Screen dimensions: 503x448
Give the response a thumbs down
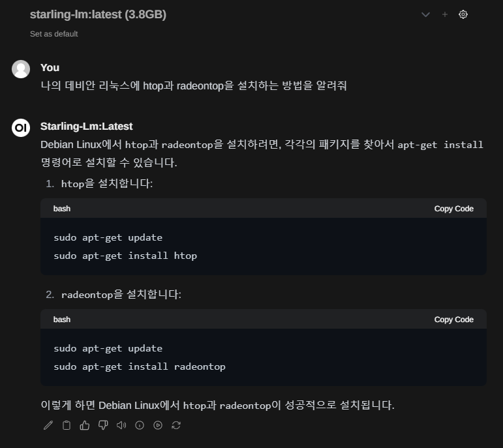(x=102, y=425)
